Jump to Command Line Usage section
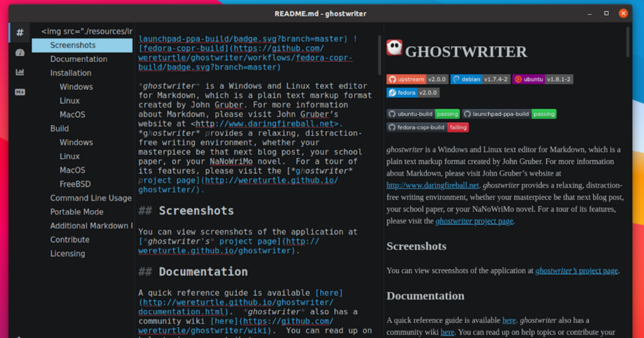This screenshot has width=644, height=338. [91, 198]
